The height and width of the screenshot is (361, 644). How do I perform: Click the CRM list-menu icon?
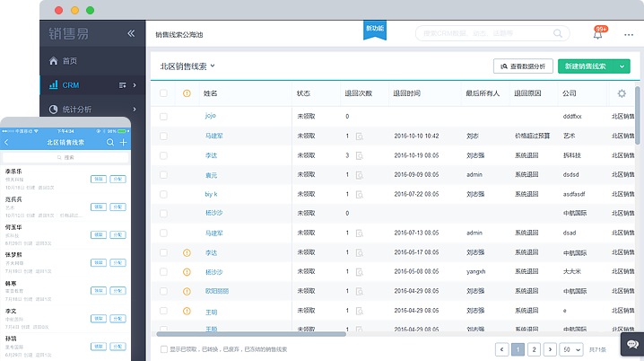[122, 85]
